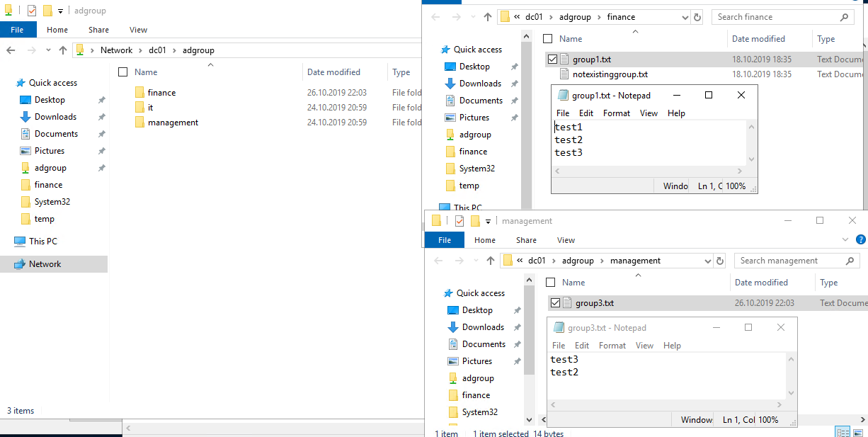Switch to large icons view in management window
Image resolution: width=868 pixels, height=437 pixels.
859,432
